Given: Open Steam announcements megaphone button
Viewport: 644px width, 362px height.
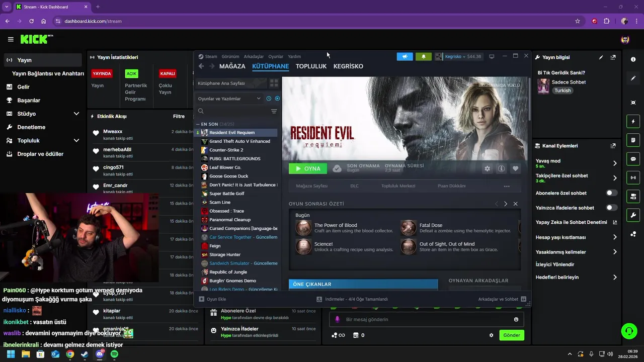Looking at the screenshot, I should (405, 56).
